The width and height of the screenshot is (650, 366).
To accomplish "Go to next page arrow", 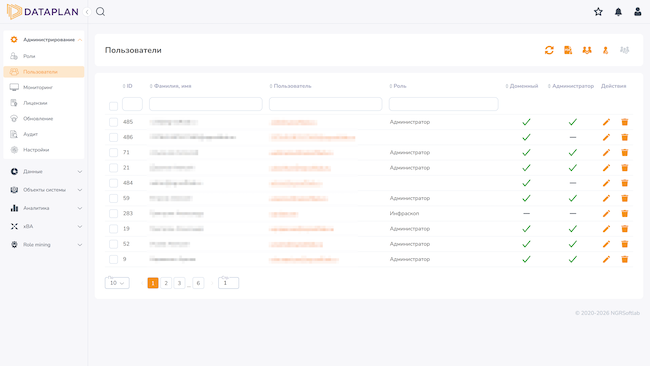I will coord(212,283).
